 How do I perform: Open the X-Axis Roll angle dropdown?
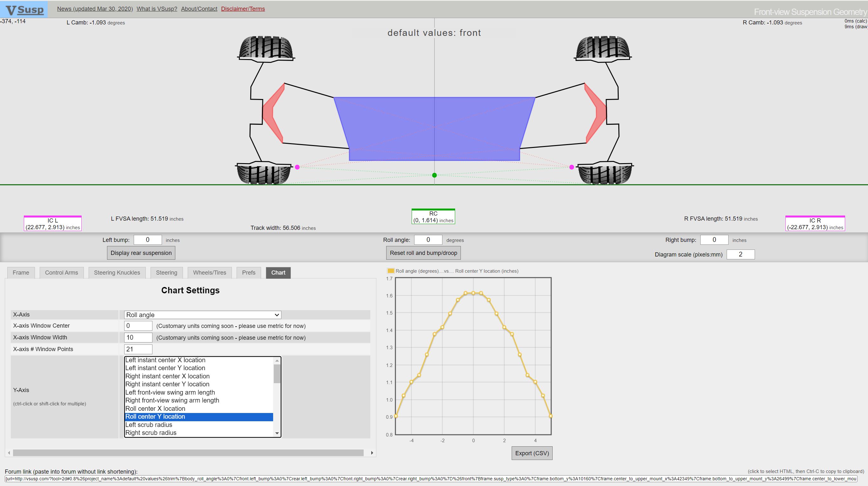tap(203, 315)
